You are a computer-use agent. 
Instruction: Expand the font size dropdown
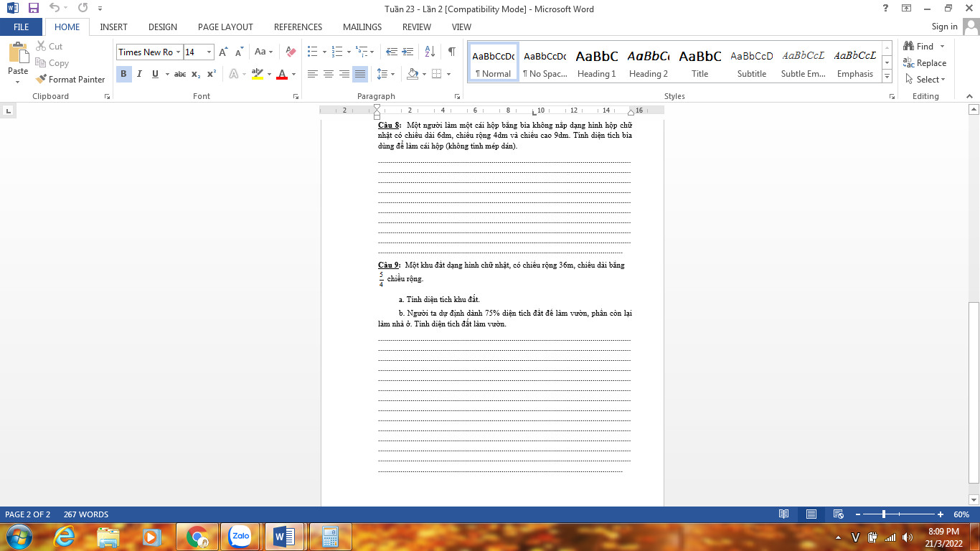click(x=209, y=52)
